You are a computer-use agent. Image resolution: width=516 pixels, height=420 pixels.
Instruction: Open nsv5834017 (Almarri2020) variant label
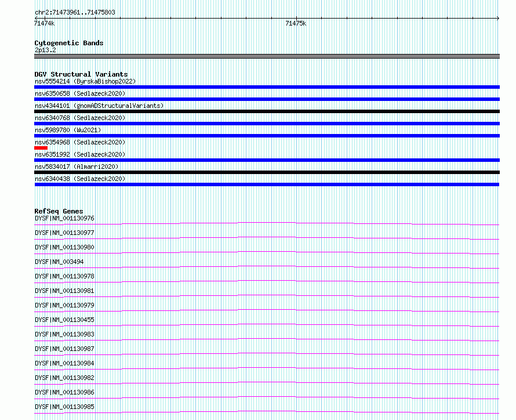point(77,166)
